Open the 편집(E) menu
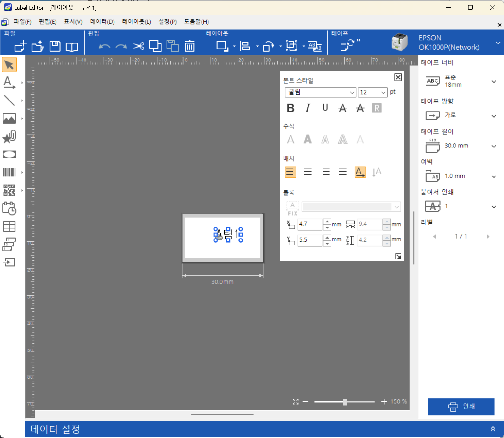This screenshot has height=438, width=504. 48,22
